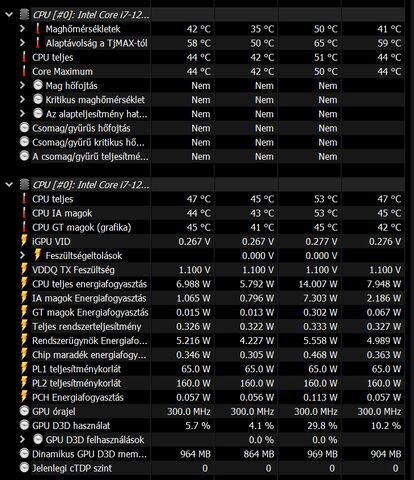Click the thermometer icon beside Core Maximum
Image resolution: width=414 pixels, height=480 pixels.
click(x=24, y=71)
